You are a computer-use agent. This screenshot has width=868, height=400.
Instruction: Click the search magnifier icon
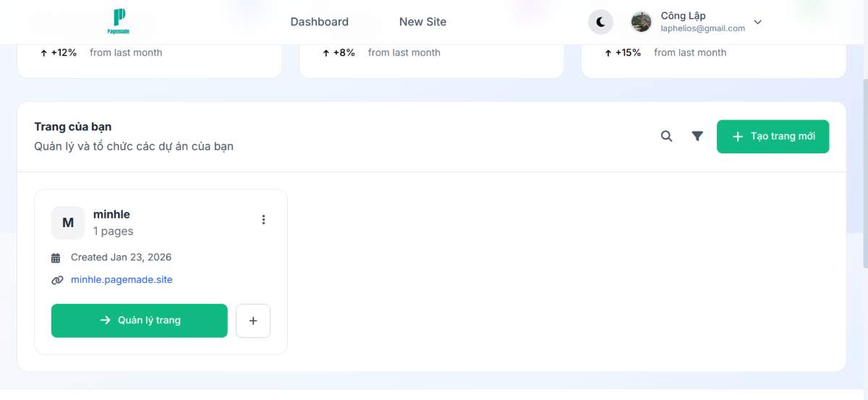[x=667, y=136]
